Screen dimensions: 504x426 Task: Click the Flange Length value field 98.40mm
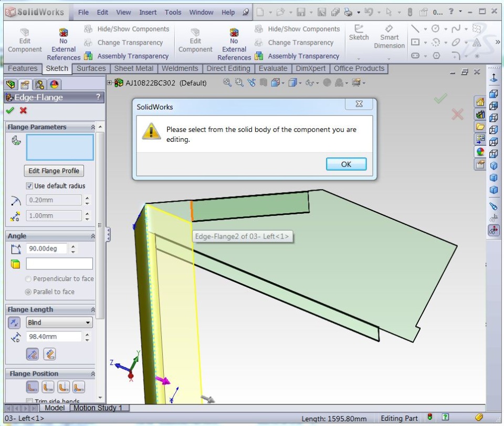54,337
